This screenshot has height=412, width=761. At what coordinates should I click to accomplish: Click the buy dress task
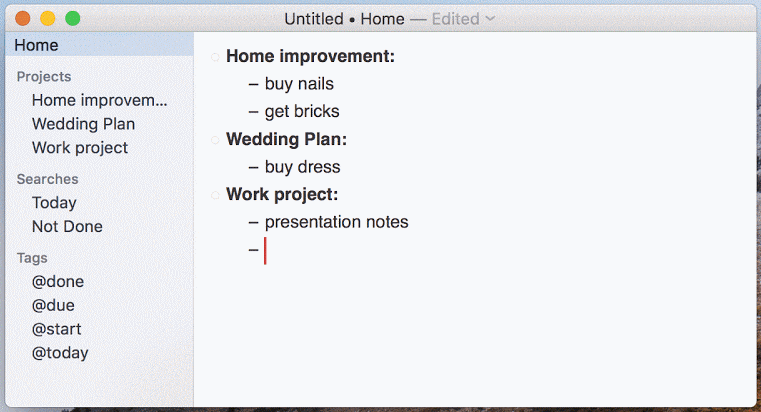[302, 167]
